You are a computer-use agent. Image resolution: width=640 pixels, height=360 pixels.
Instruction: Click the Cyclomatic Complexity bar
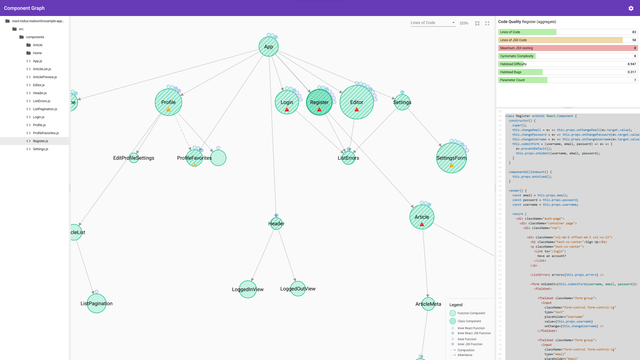click(x=567, y=56)
